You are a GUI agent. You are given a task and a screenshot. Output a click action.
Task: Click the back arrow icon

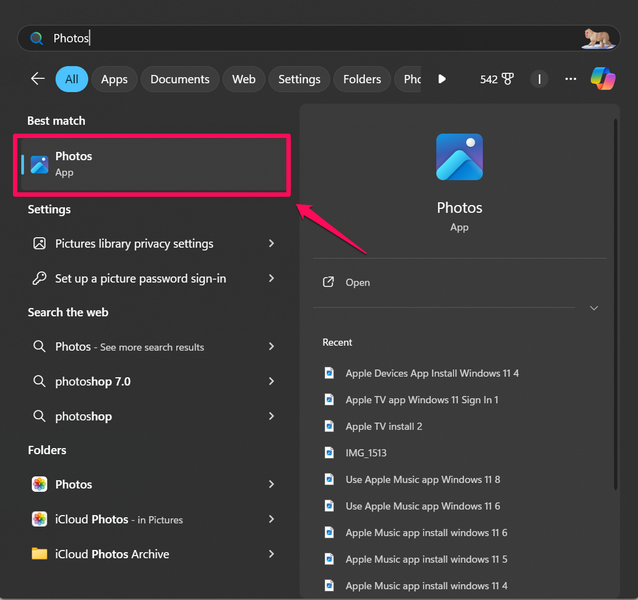[x=38, y=79]
